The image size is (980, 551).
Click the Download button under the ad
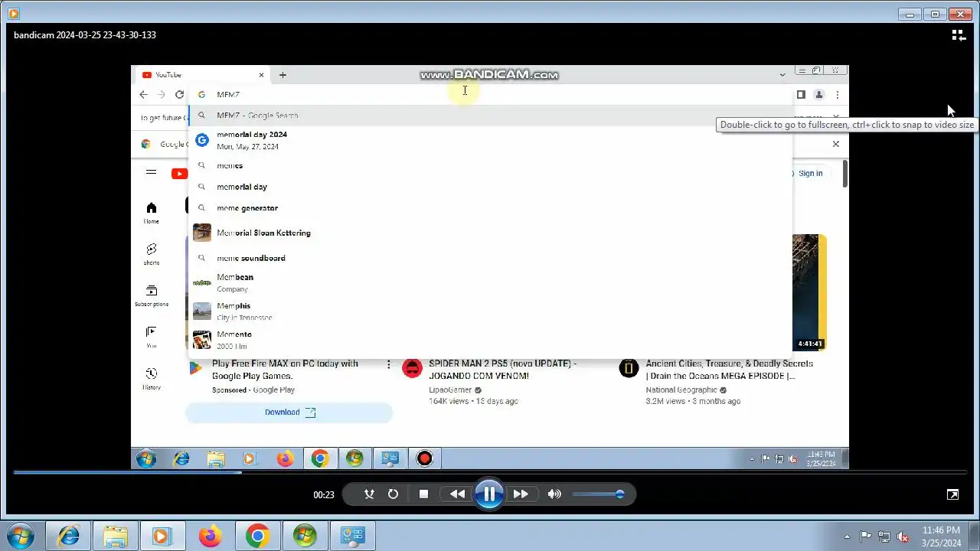pyautogui.click(x=289, y=412)
